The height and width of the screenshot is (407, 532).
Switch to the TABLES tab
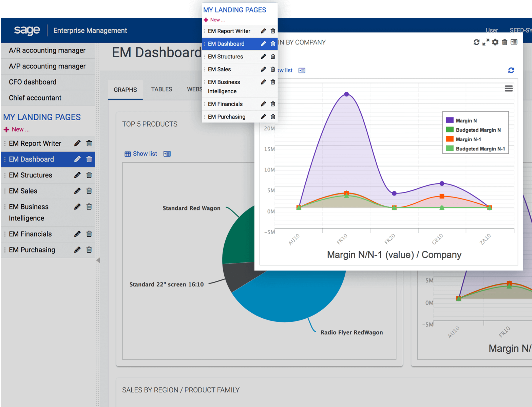[161, 89]
